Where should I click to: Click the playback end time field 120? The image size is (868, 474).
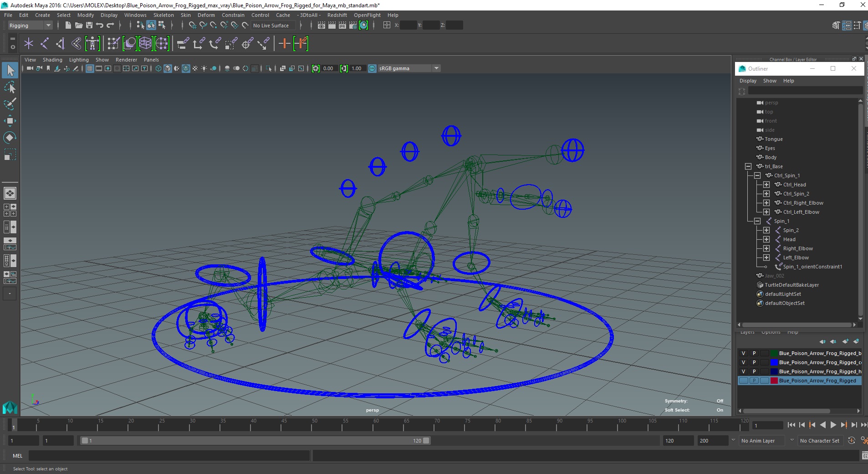click(x=678, y=441)
